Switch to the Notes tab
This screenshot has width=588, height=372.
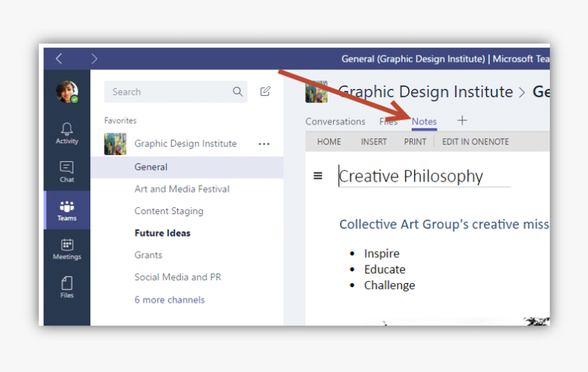point(424,122)
